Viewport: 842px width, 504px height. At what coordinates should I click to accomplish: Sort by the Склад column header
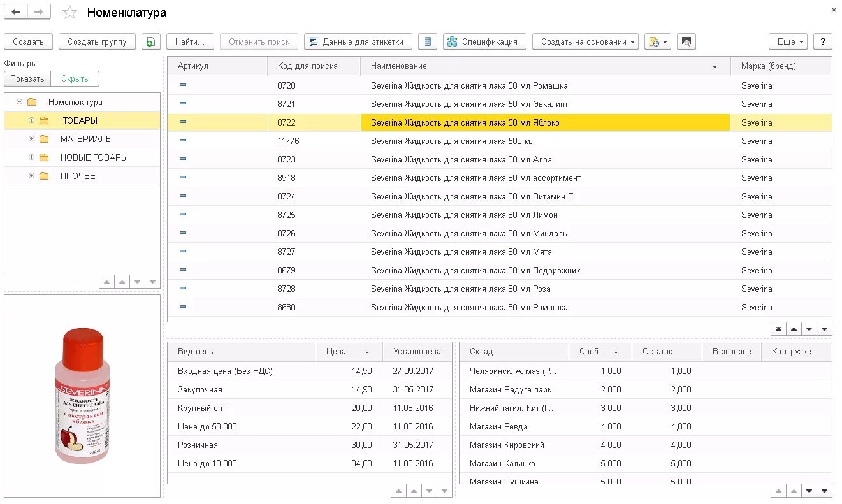click(x=514, y=352)
